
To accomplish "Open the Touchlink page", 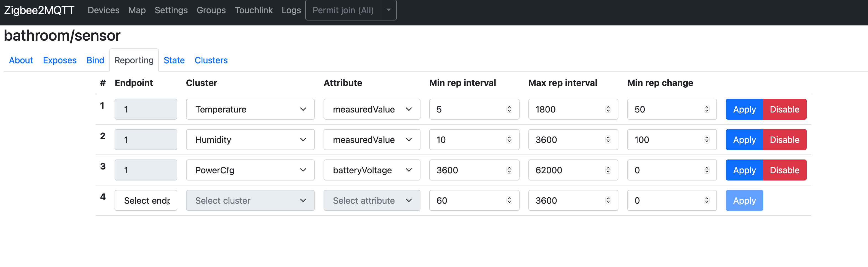I will click(254, 10).
